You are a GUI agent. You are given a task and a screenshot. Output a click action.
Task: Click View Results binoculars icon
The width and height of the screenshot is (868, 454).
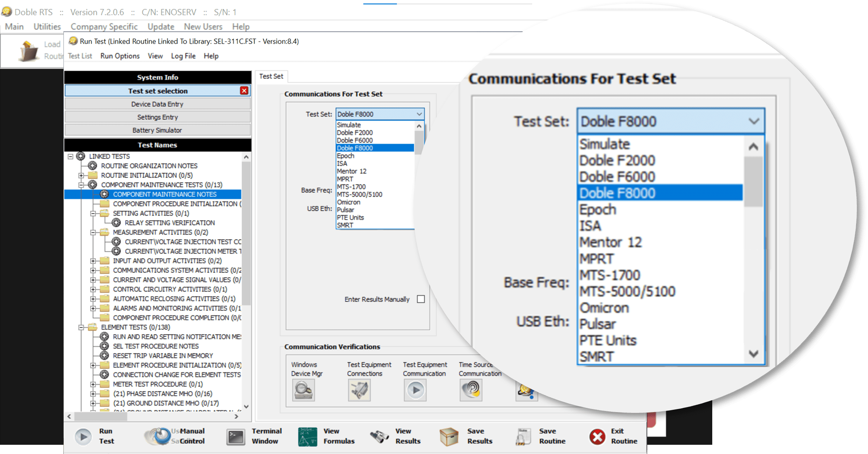tap(380, 437)
